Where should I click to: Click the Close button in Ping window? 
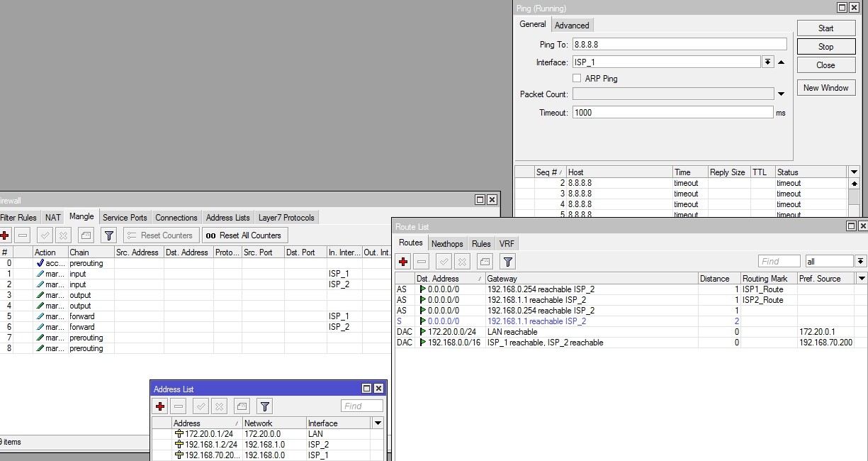click(826, 65)
